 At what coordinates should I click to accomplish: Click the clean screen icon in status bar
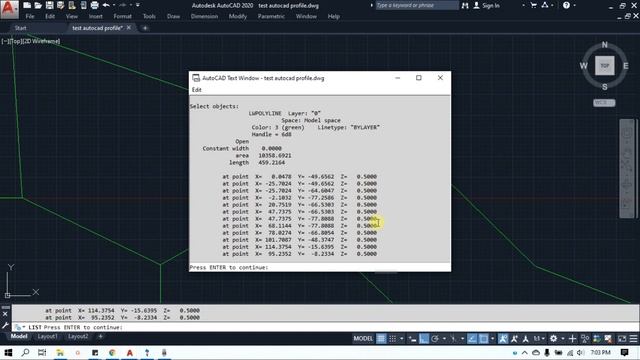[622, 338]
